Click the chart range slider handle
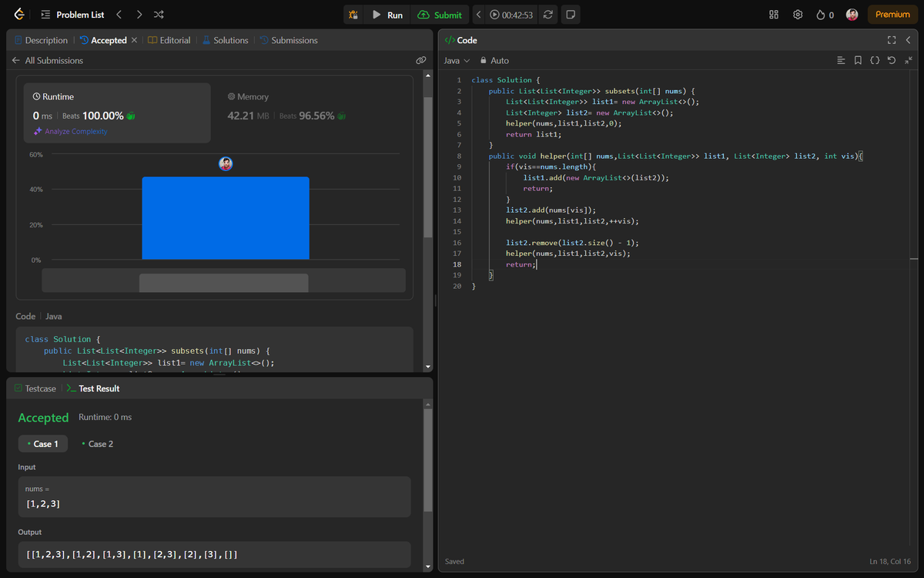 pos(223,283)
